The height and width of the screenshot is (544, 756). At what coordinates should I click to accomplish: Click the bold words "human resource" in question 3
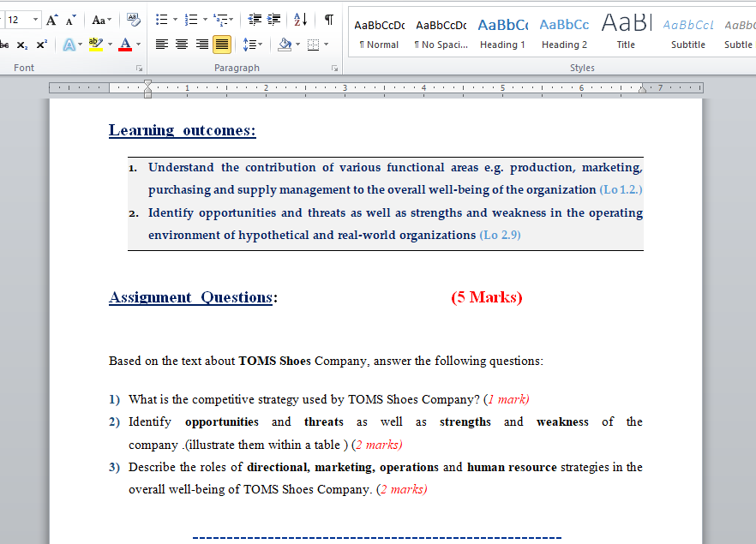(x=512, y=468)
